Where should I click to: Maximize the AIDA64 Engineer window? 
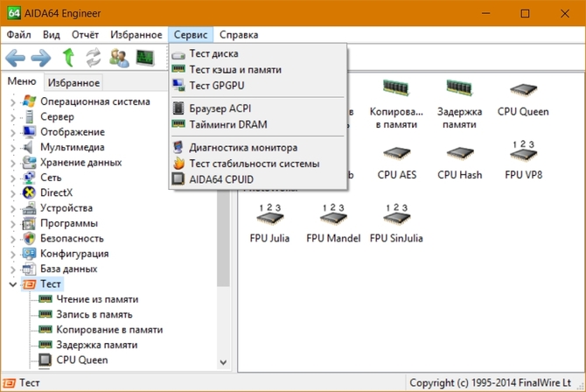525,13
